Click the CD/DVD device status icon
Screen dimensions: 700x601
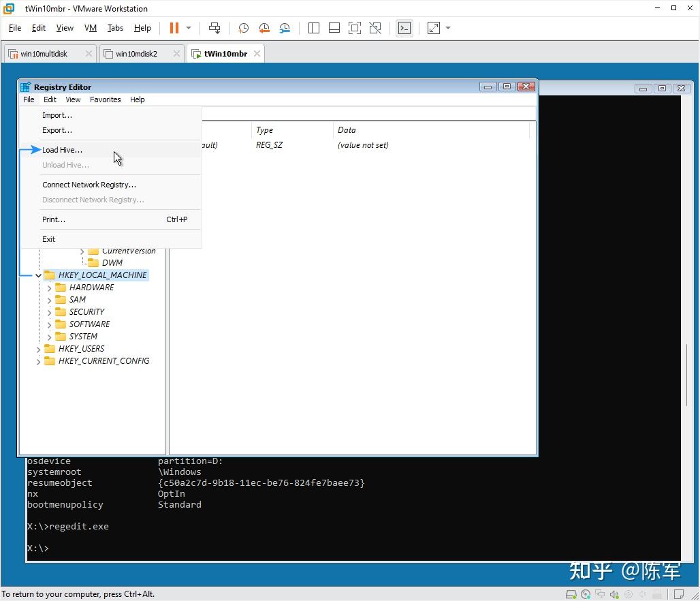586,594
